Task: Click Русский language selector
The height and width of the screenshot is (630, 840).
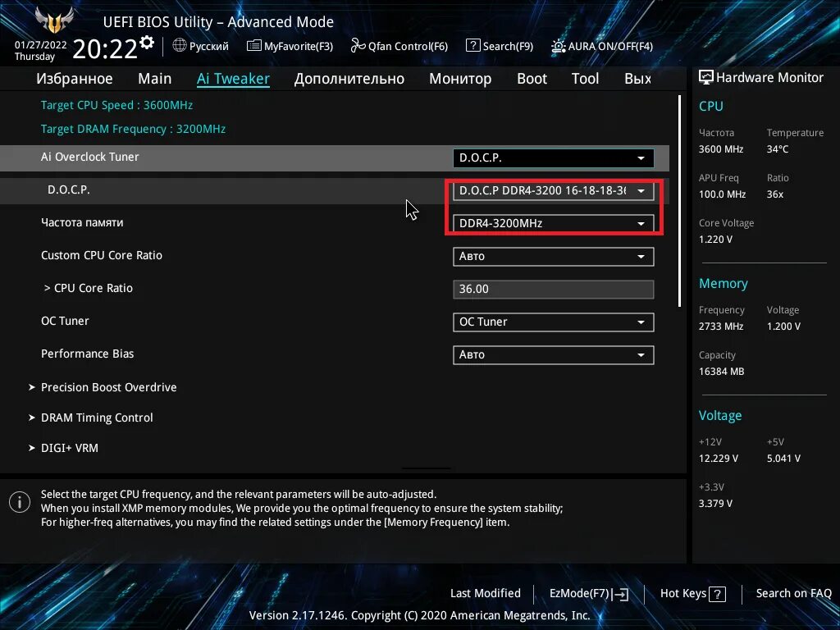Action: 209,46
